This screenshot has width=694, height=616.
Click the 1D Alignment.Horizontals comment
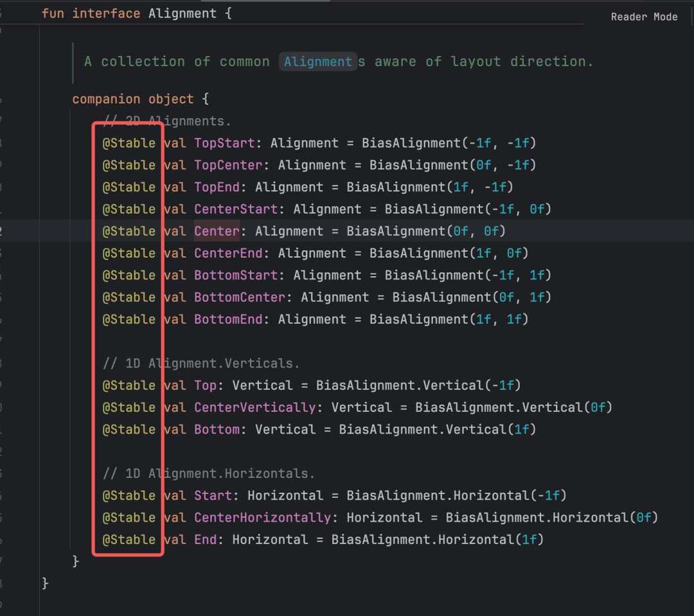point(209,474)
